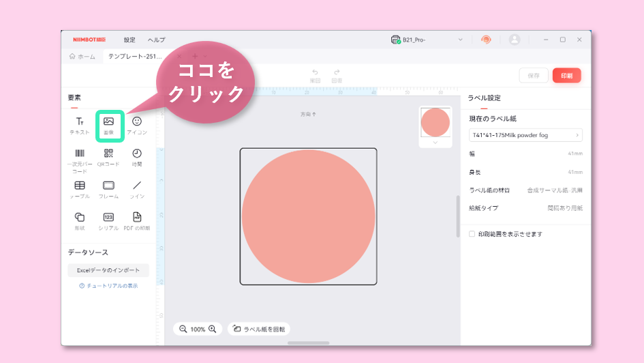Click the orange chat support icon
644x363 pixels.
click(486, 40)
